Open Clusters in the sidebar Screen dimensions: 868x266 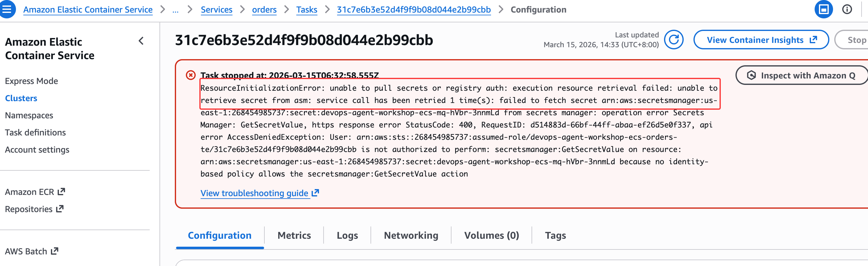[21, 98]
